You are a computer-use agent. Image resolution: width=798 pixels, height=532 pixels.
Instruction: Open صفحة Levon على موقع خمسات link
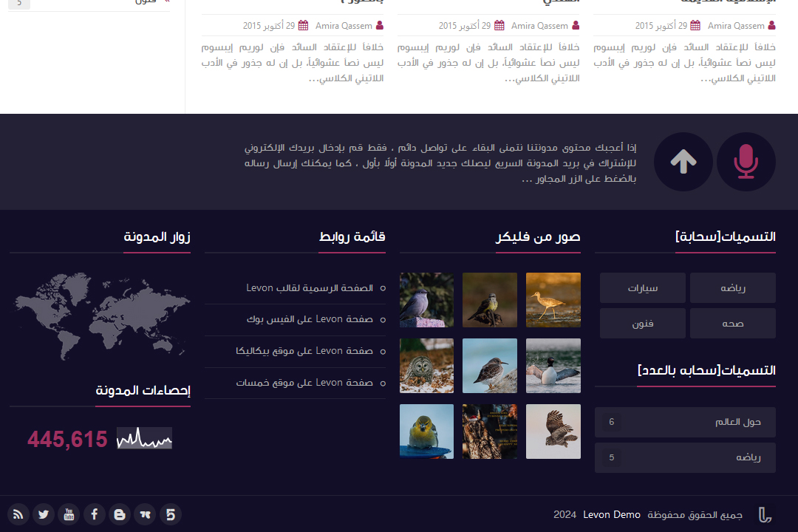click(x=304, y=382)
